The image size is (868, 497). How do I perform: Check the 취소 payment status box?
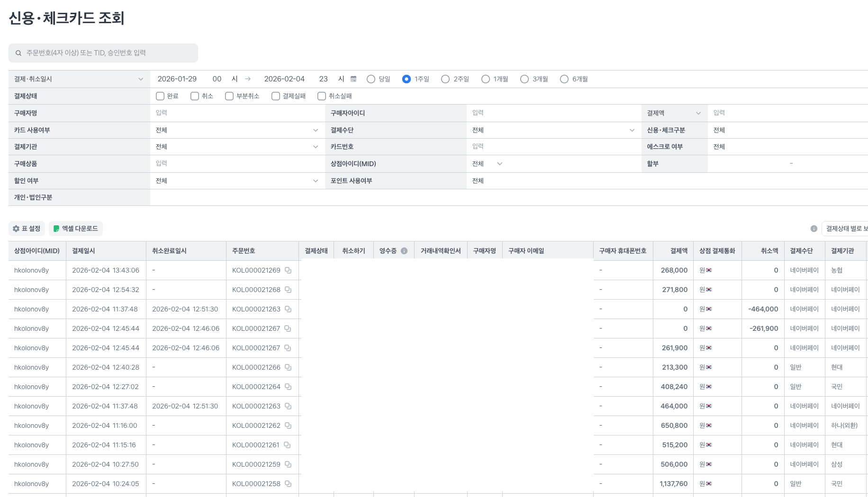point(195,96)
